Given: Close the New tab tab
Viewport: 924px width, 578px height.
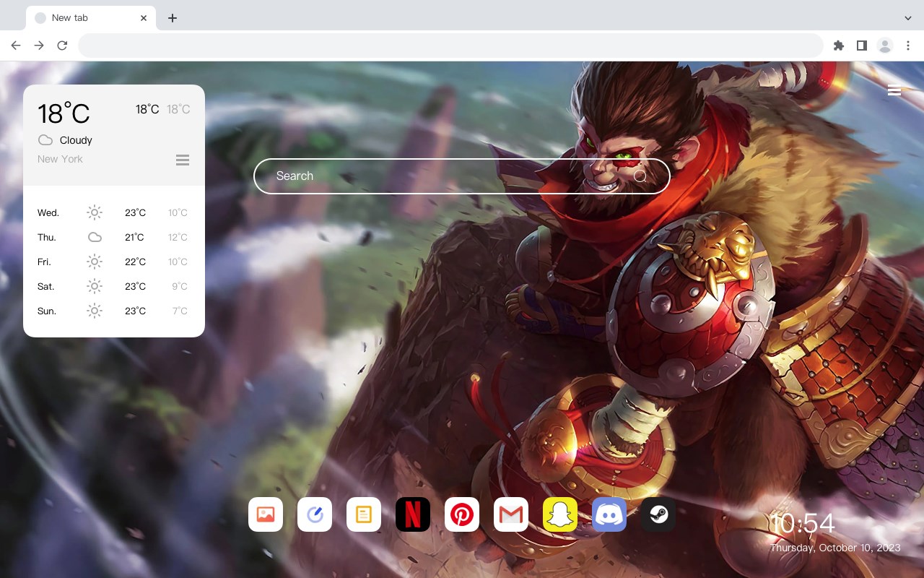Looking at the screenshot, I should [x=144, y=17].
